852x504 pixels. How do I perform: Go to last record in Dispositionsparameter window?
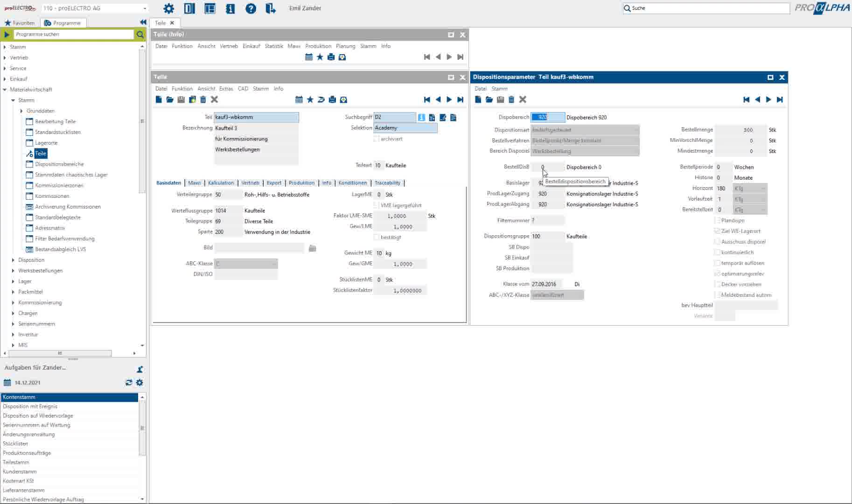click(x=780, y=99)
